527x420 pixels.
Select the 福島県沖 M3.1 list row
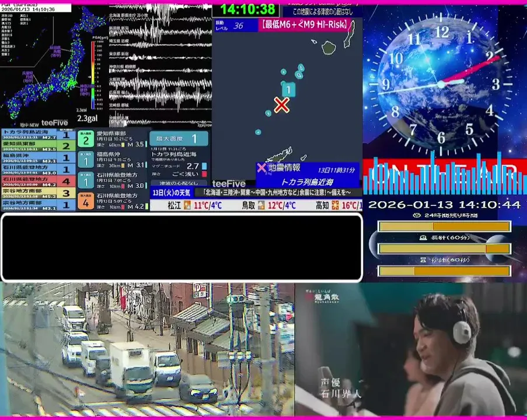click(37, 158)
